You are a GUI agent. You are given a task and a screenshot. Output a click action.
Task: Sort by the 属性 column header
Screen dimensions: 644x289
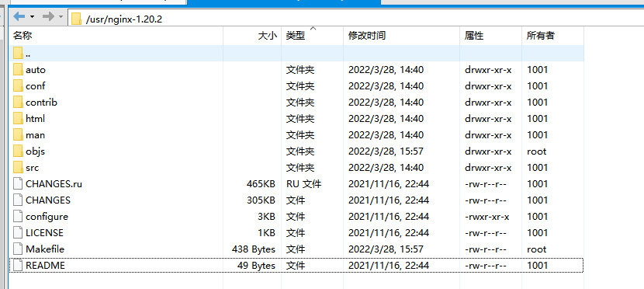tap(491, 36)
